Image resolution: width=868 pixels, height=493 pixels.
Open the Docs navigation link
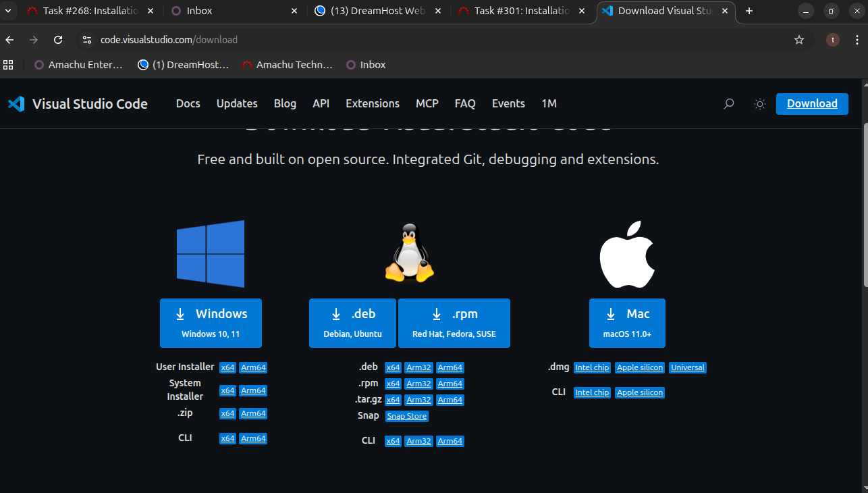tap(188, 103)
